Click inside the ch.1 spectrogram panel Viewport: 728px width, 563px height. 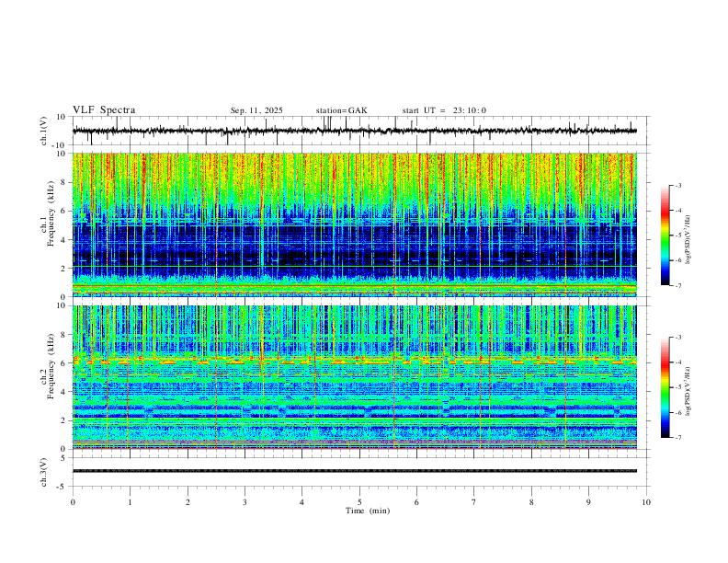[x=355, y=224]
